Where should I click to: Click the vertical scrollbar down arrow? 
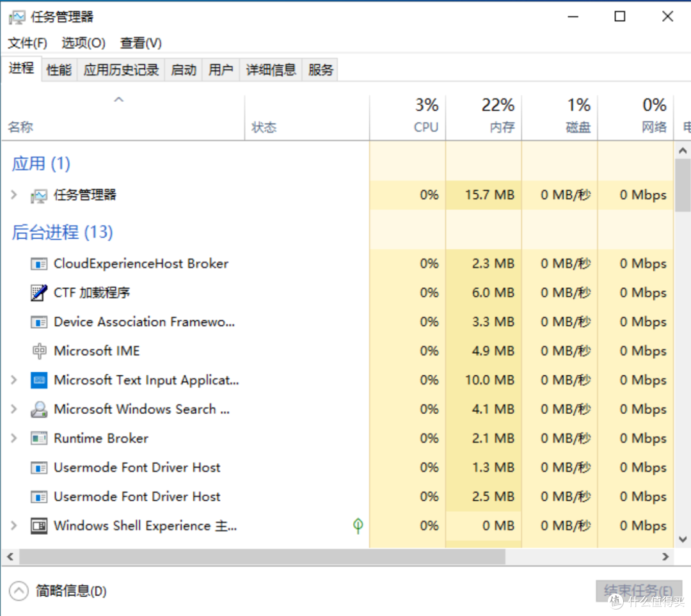pyautogui.click(x=683, y=539)
